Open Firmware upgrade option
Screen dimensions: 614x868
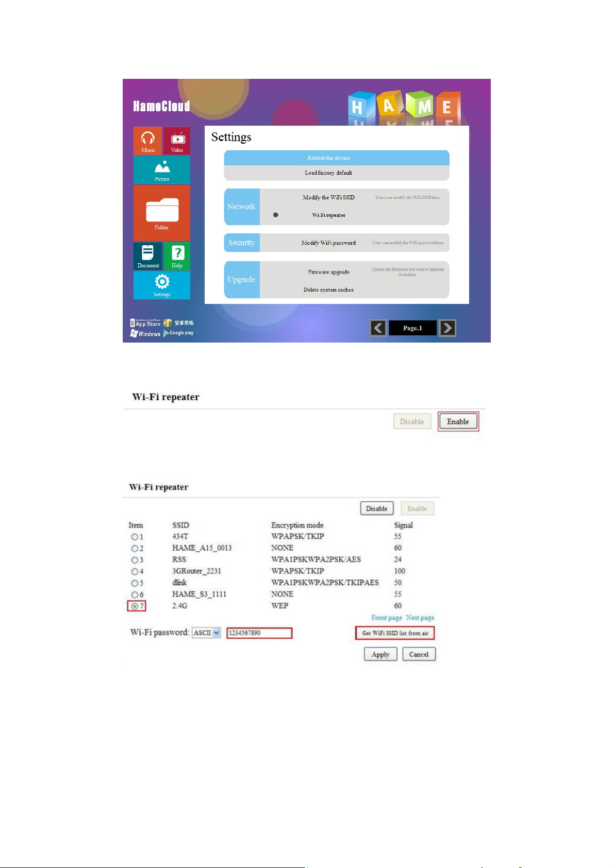329,272
